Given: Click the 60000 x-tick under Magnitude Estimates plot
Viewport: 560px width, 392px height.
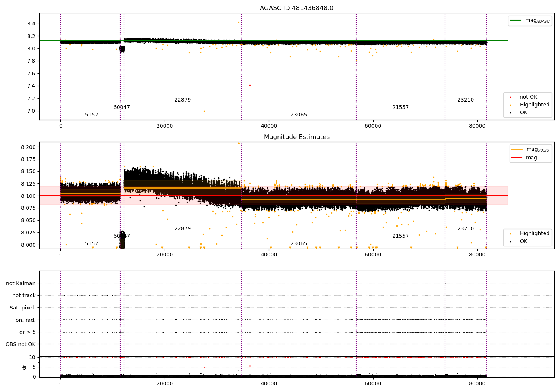Looking at the screenshot, I should tap(373, 255).
